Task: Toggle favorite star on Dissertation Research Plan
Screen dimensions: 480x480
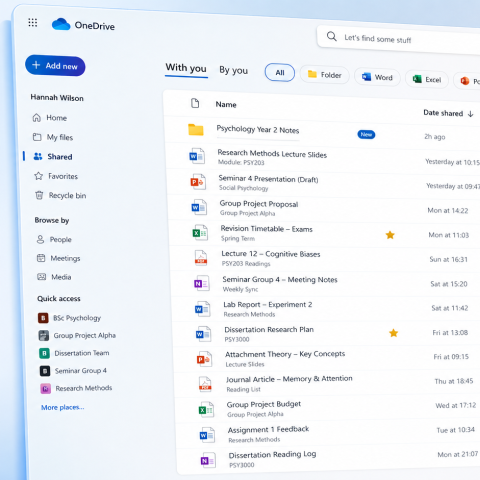Action: [394, 333]
